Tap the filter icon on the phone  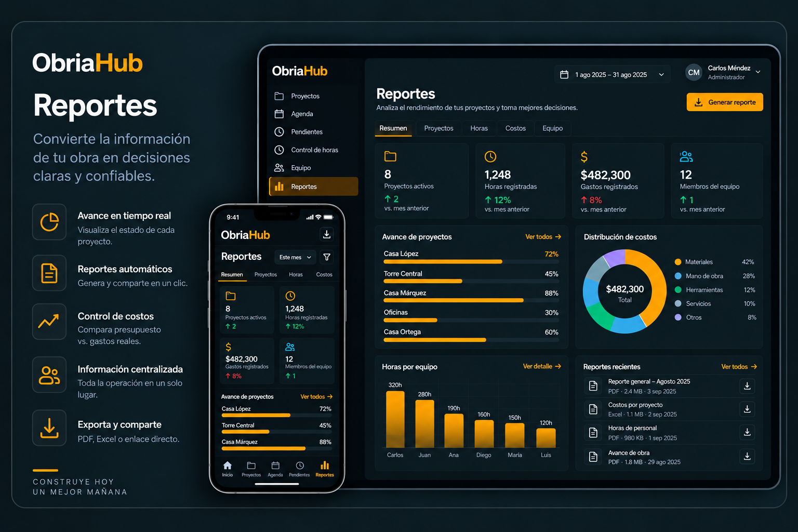pos(327,257)
